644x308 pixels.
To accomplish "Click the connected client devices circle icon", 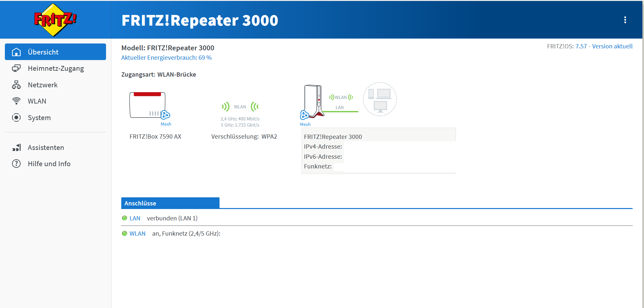I will (380, 99).
